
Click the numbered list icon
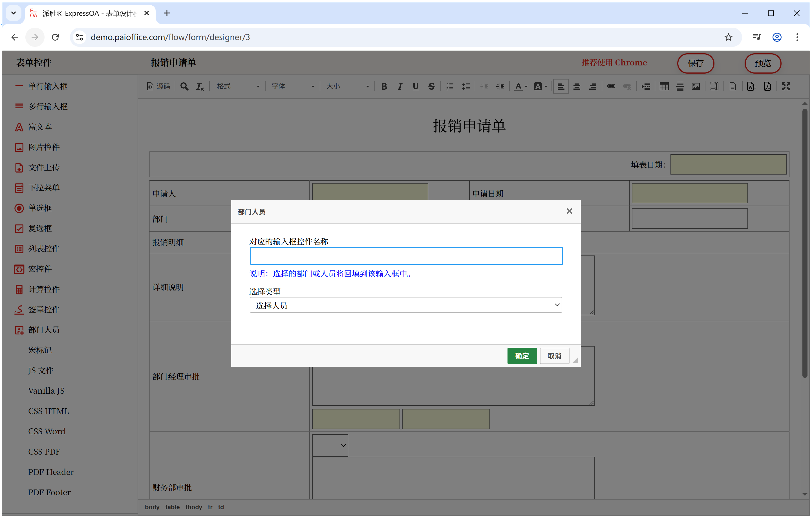(x=450, y=86)
